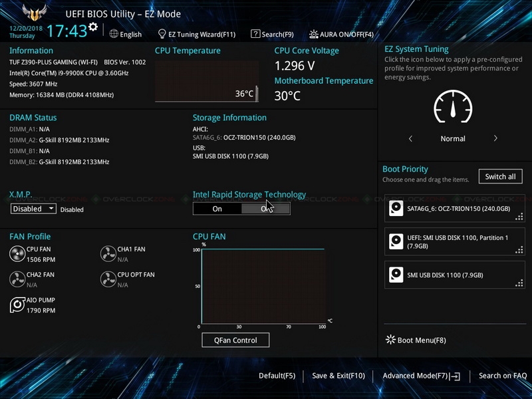Click the 17:43 clock display

[67, 31]
